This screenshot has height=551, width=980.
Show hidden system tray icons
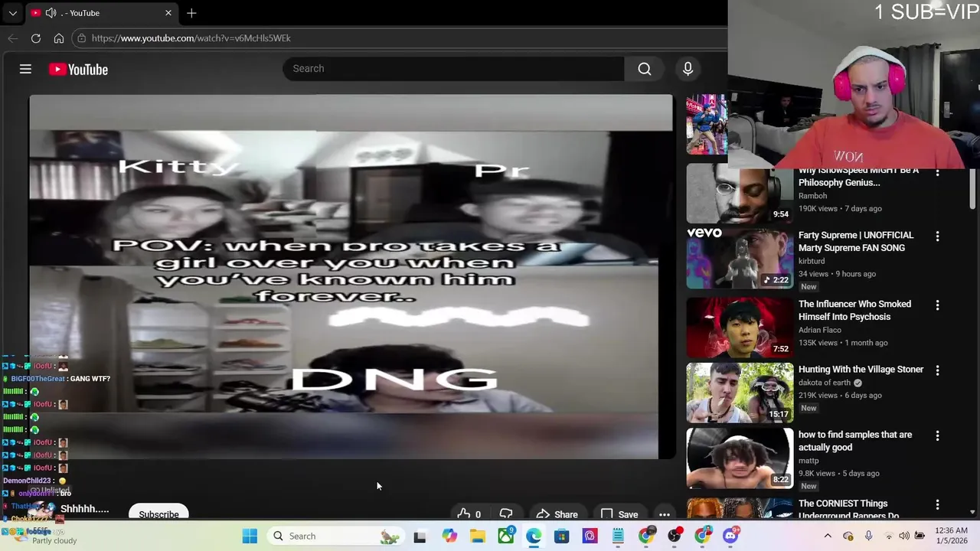(x=828, y=536)
